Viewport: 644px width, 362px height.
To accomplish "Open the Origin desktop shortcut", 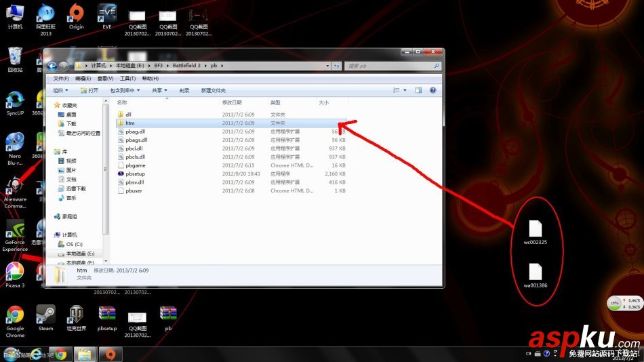I will point(77,16).
